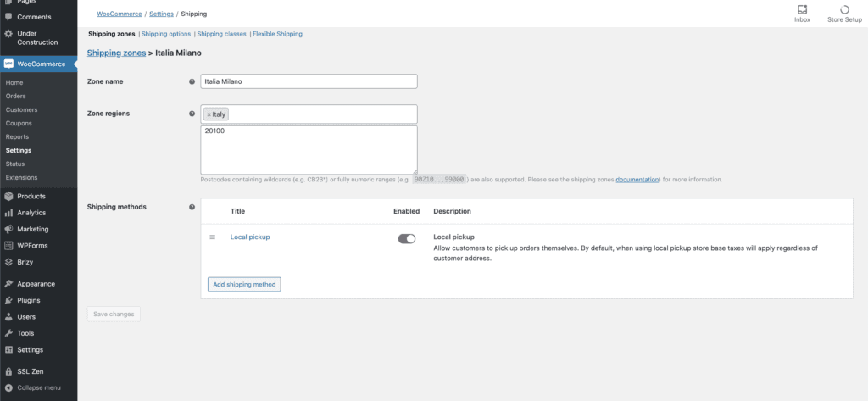Open WooCommerce Home submenu item
The height and width of the screenshot is (401, 868).
click(x=14, y=82)
